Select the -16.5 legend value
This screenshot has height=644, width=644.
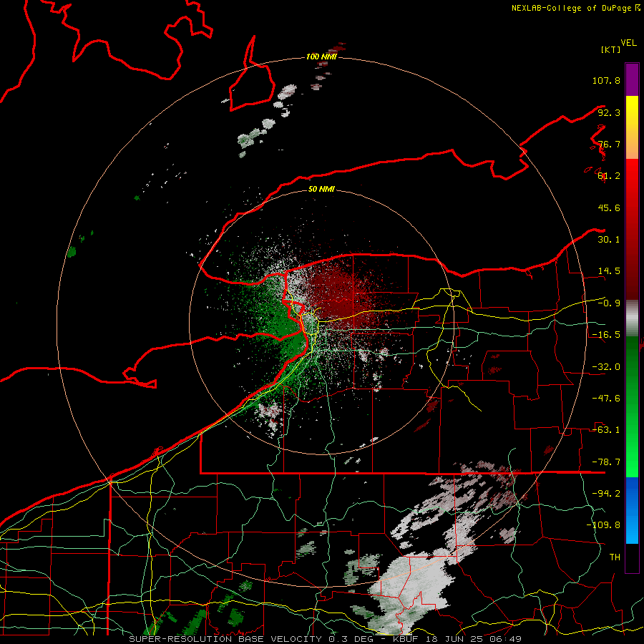tap(606, 335)
